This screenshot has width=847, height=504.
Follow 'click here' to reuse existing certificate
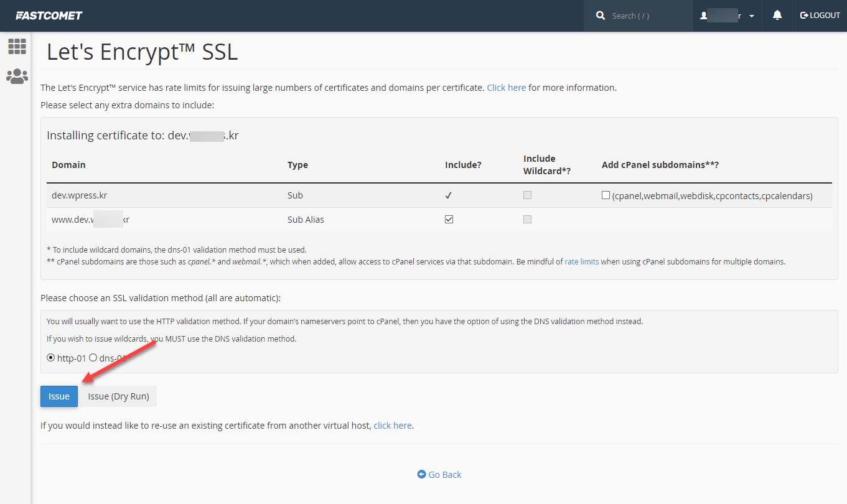click(393, 426)
